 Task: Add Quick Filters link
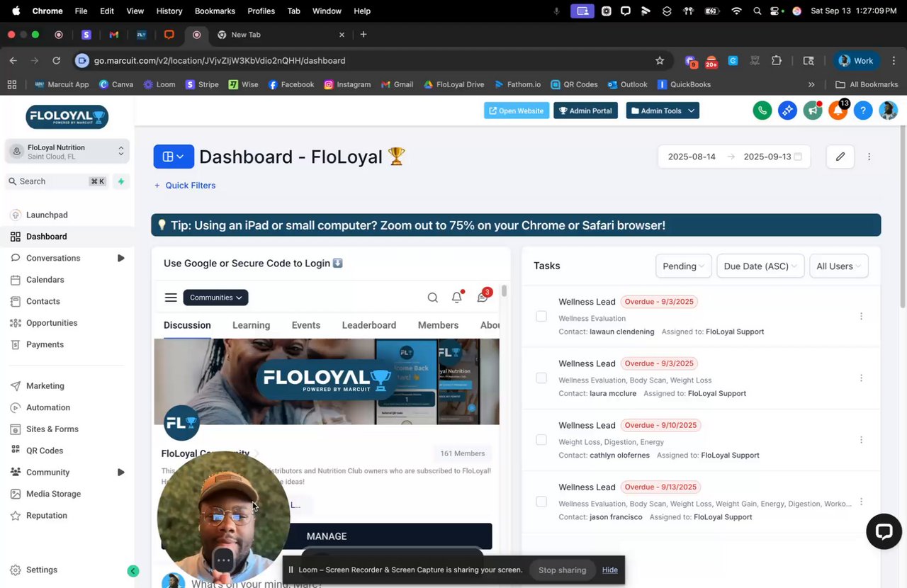[x=185, y=186]
